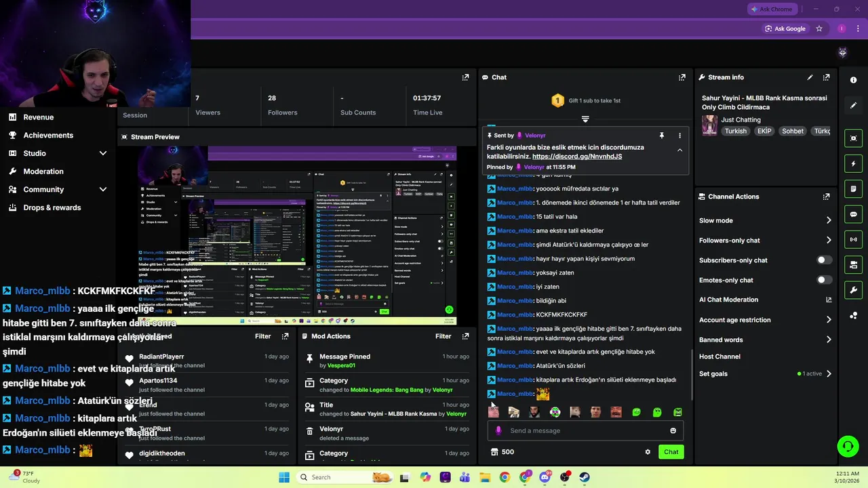Click the Sohbet stream tag
This screenshot has width=868, height=488.
tap(793, 131)
